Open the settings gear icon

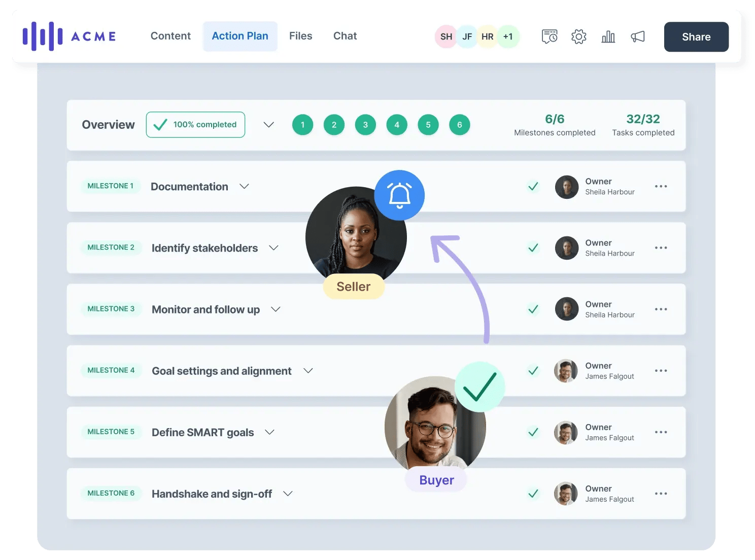coord(578,37)
